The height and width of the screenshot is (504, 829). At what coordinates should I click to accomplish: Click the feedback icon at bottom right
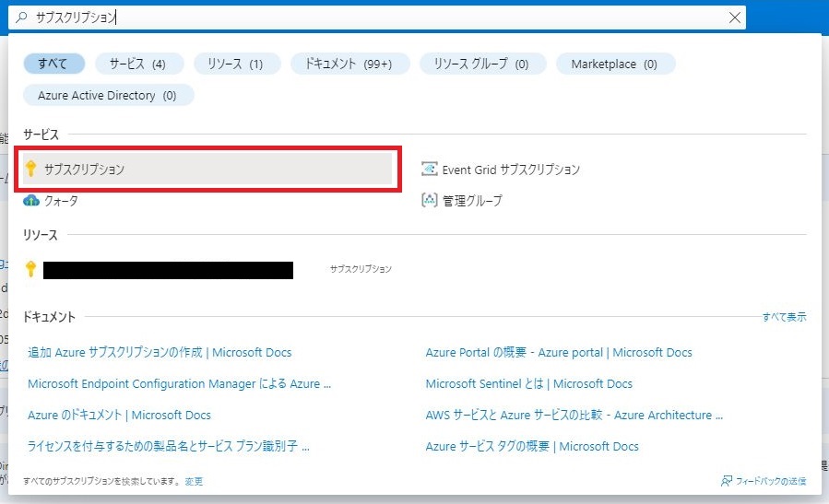pos(727,481)
